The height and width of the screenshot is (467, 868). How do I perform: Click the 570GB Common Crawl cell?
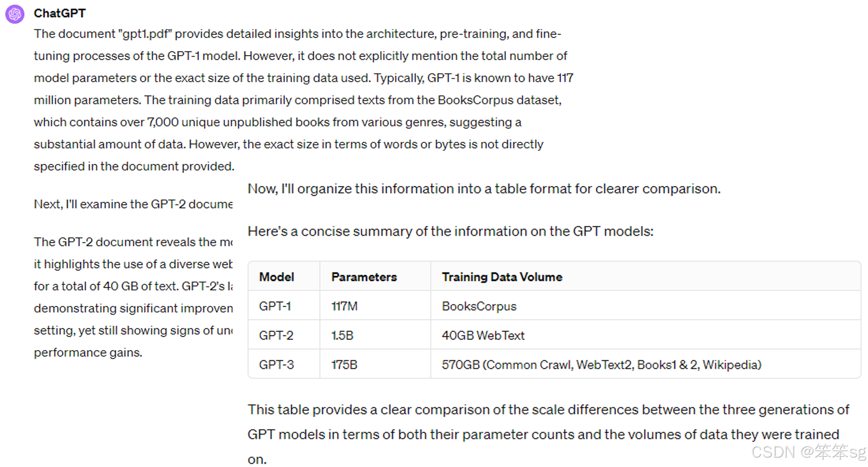[601, 365]
